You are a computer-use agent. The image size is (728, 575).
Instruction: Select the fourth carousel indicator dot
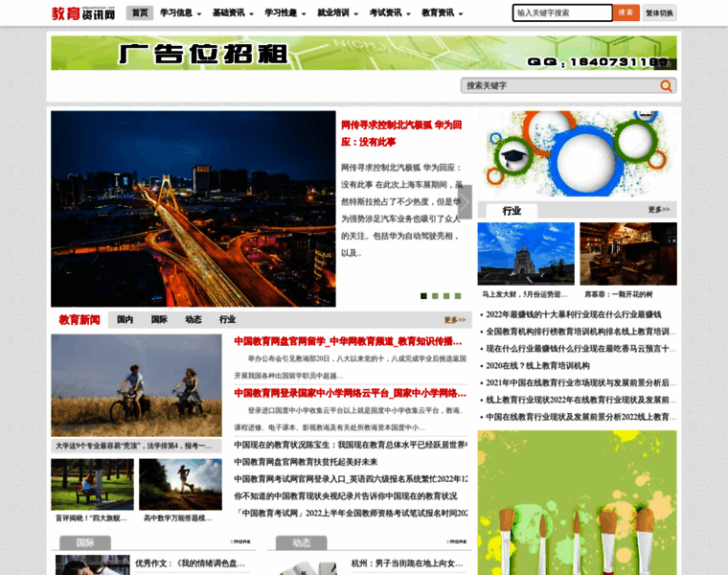coord(458,296)
